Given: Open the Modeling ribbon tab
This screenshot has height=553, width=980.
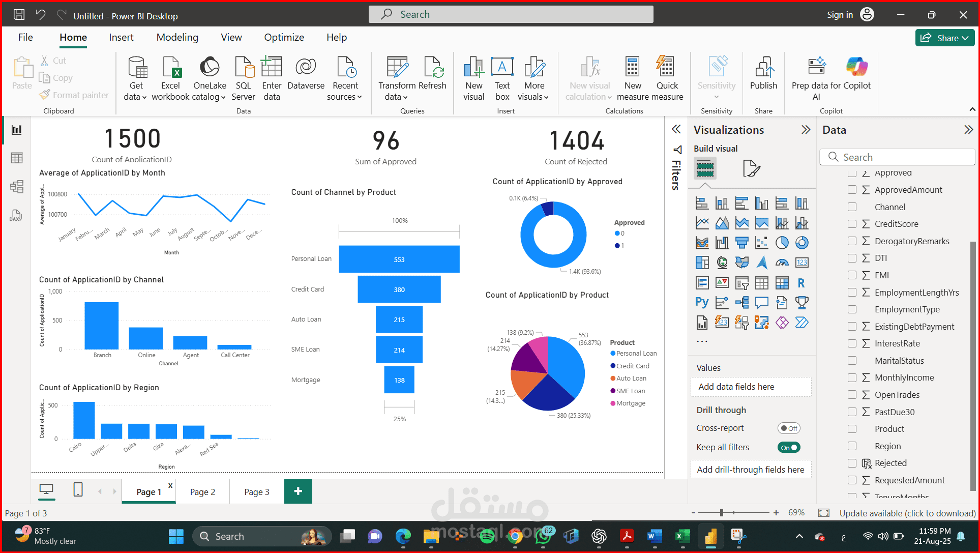Looking at the screenshot, I should point(177,37).
